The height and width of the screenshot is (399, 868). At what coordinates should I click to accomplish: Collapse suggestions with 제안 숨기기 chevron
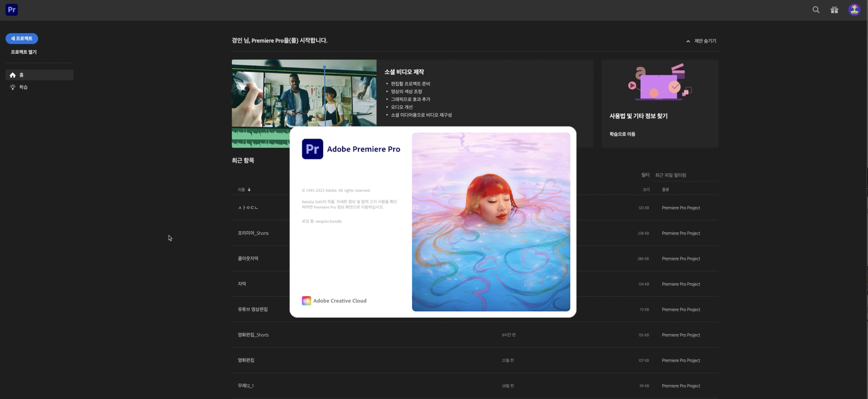(x=688, y=41)
